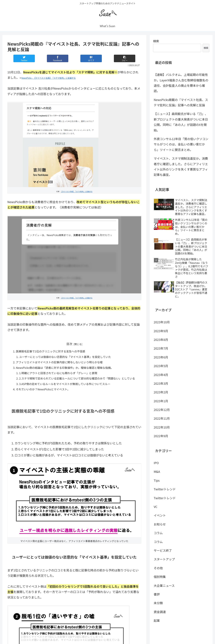Screen dimensions: 215x644
Task: Open archive 2022年9月
Action: (161, 436)
